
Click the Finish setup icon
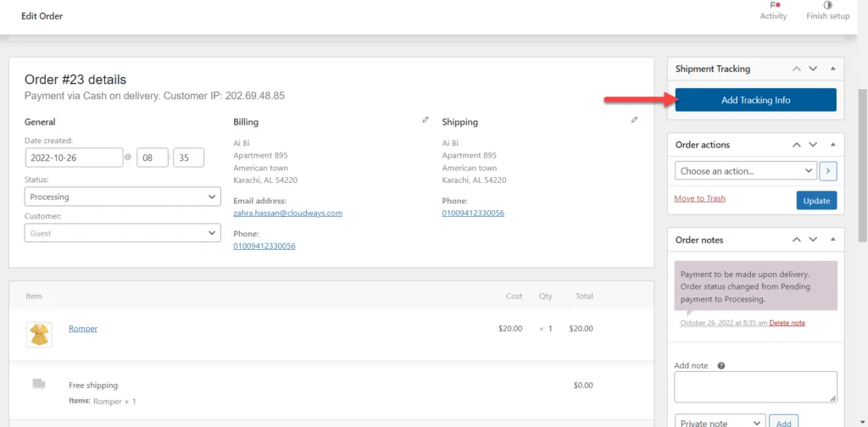coord(827,6)
